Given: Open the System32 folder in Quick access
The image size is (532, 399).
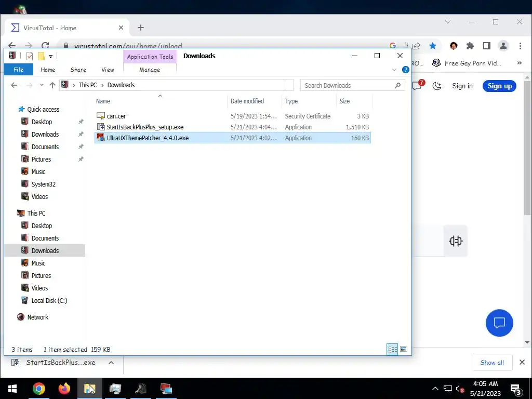Looking at the screenshot, I should [x=44, y=184].
